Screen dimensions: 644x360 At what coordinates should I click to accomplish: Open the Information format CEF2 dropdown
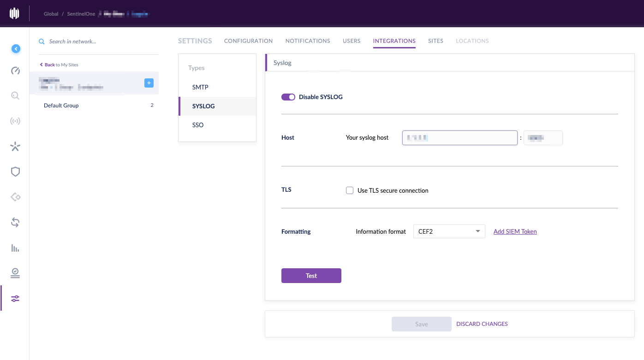[x=448, y=231]
